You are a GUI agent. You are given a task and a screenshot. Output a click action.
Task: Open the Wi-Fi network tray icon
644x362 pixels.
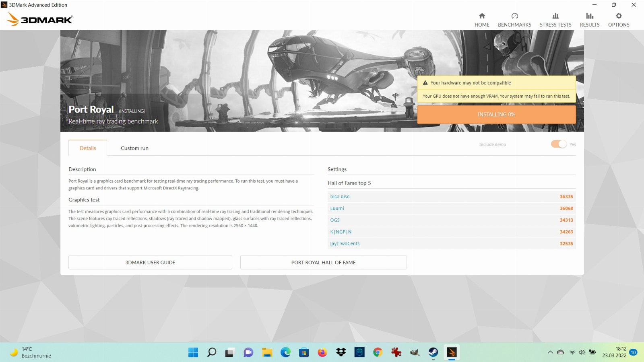pos(572,352)
